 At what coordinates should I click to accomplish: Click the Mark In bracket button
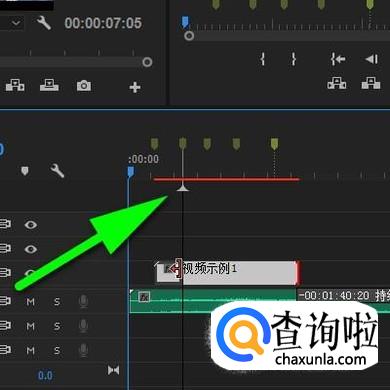click(x=263, y=59)
